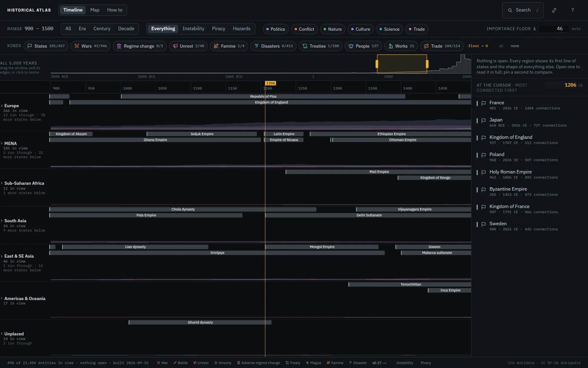The image size is (588, 368).
Task: Click the copy link icon
Action: (554, 10)
